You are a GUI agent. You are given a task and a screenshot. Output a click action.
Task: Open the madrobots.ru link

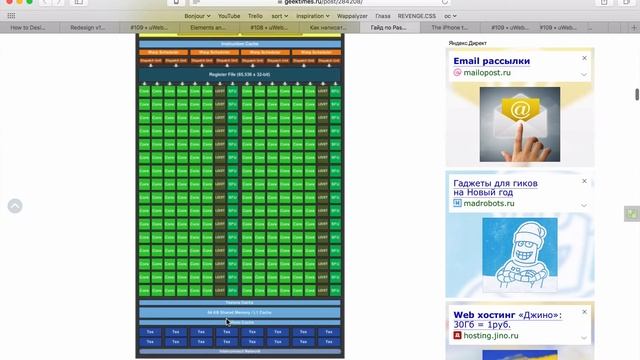pyautogui.click(x=489, y=203)
